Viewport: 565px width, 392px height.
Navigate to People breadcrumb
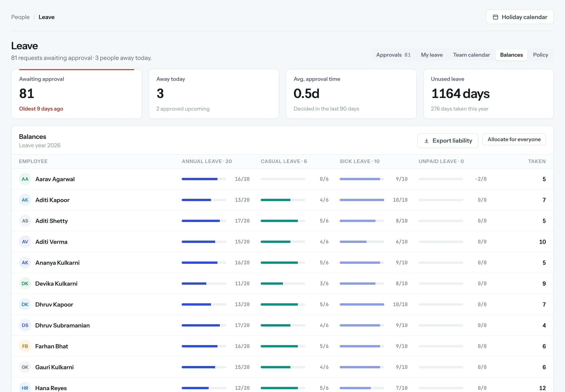20,17
